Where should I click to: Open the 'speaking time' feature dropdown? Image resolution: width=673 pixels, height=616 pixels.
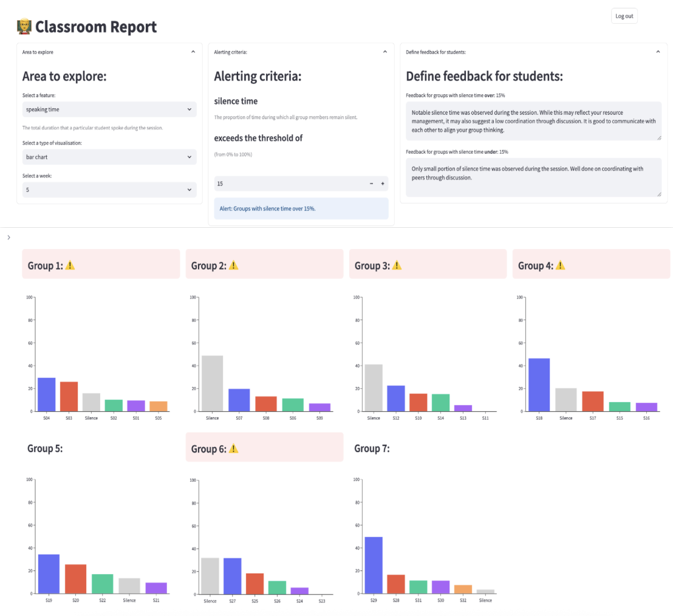109,109
